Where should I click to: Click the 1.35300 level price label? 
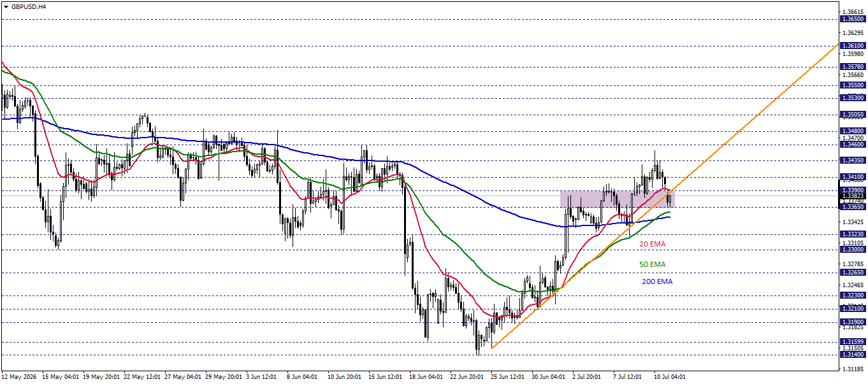[853, 97]
